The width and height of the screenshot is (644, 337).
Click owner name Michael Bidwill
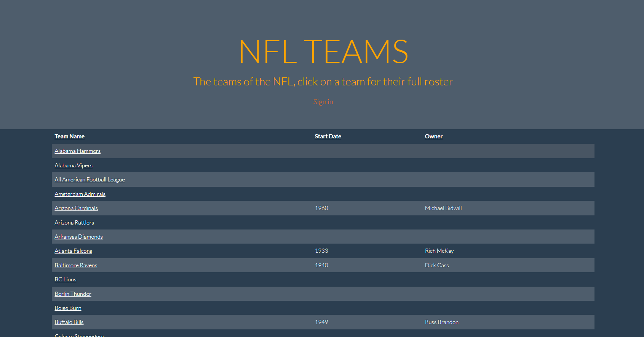coord(443,208)
